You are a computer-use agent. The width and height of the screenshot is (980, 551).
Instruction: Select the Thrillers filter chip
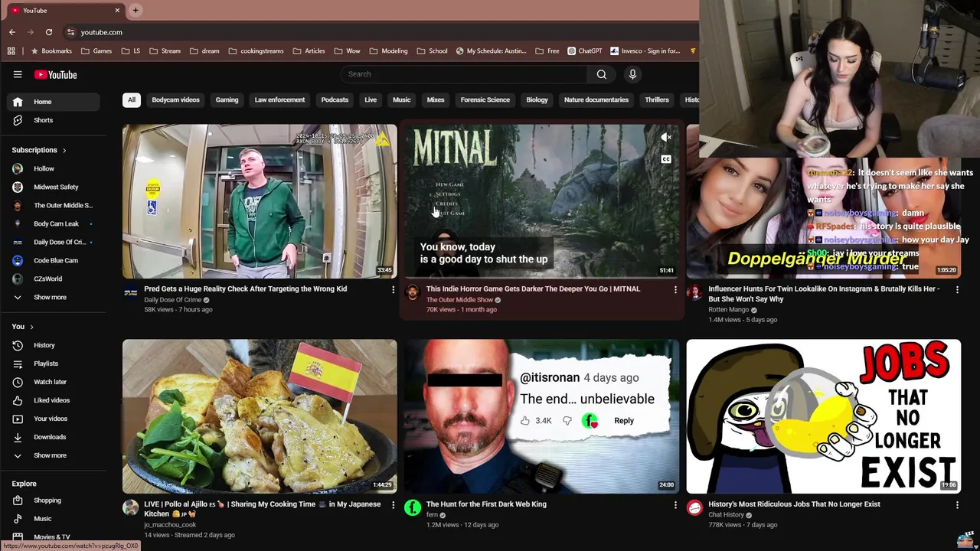657,100
